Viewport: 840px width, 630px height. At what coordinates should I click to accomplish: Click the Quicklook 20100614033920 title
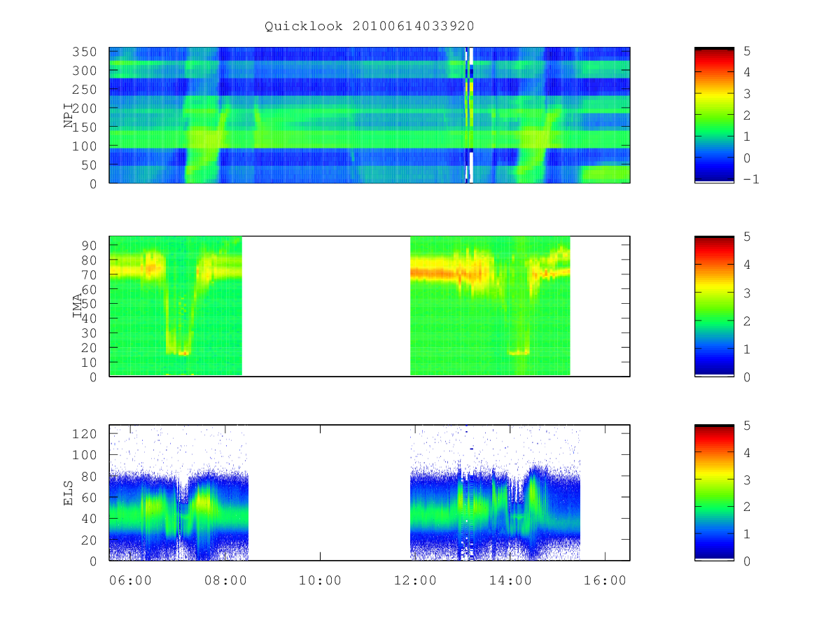pos(370,27)
